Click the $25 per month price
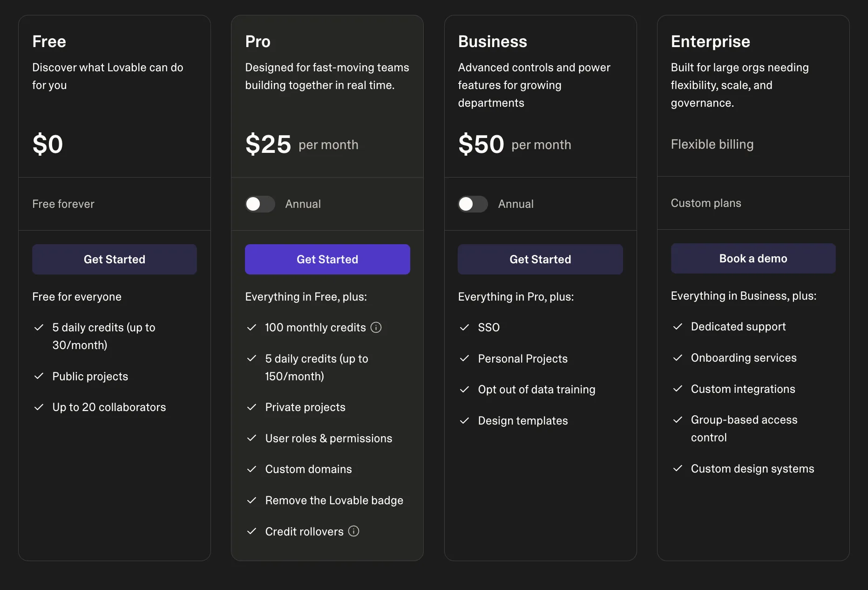The width and height of the screenshot is (868, 590). (x=302, y=144)
